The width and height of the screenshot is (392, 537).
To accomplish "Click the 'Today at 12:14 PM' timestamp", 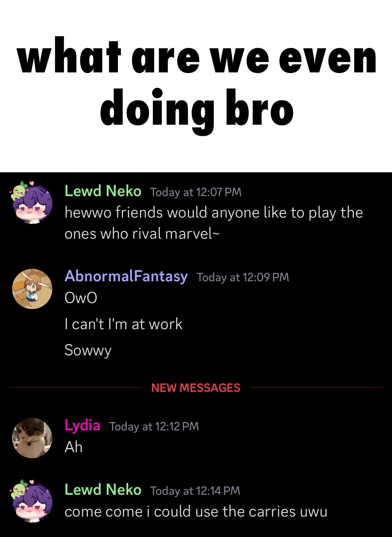I will (x=195, y=491).
